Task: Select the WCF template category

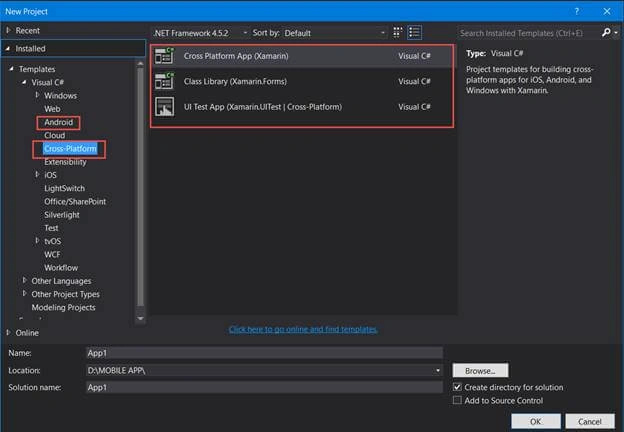Action: tap(52, 254)
